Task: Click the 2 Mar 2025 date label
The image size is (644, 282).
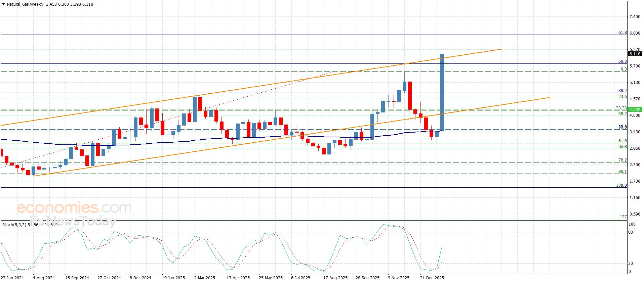Action: click(204, 278)
